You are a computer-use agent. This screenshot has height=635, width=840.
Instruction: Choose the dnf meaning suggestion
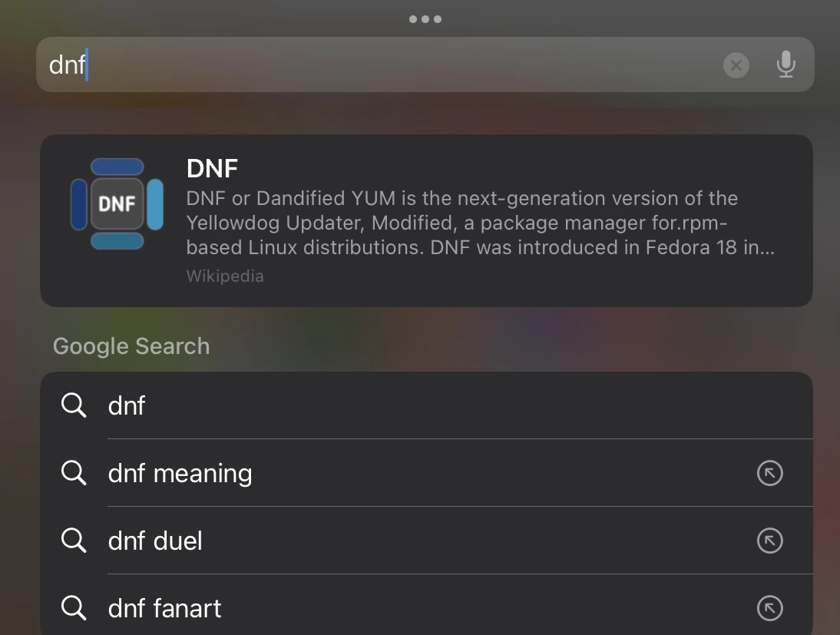pos(180,473)
